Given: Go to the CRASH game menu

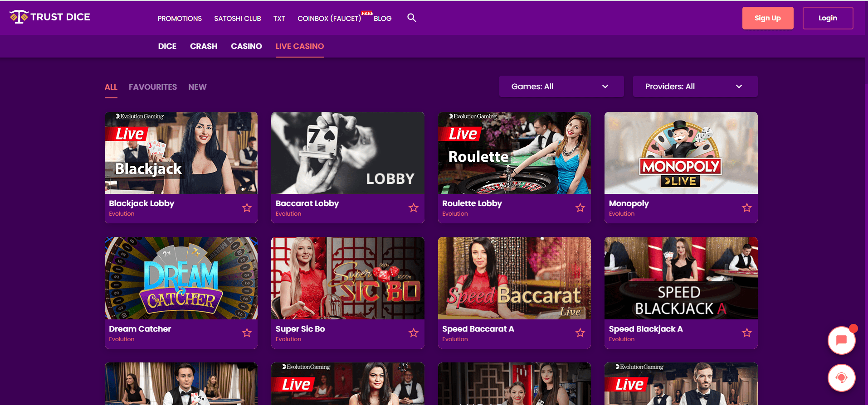Looking at the screenshot, I should [204, 46].
